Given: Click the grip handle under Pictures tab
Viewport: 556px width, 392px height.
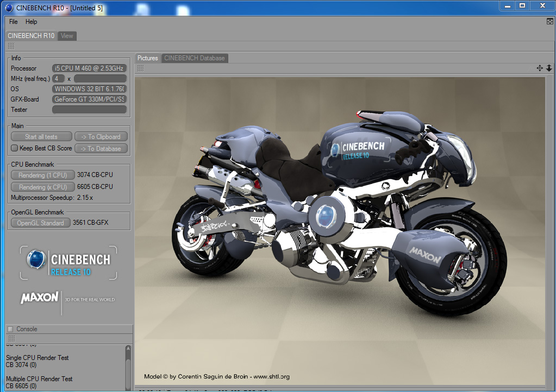Looking at the screenshot, I should (141, 68).
